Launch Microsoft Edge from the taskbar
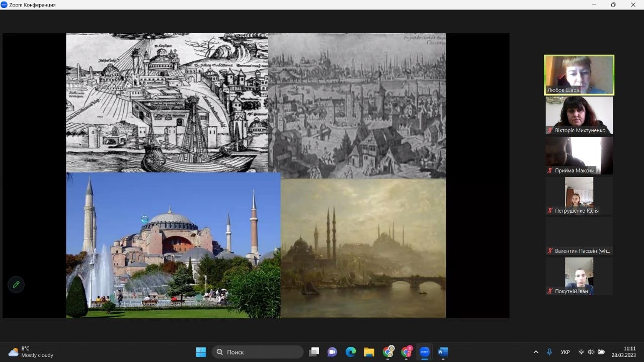The height and width of the screenshot is (362, 644). coord(351,352)
